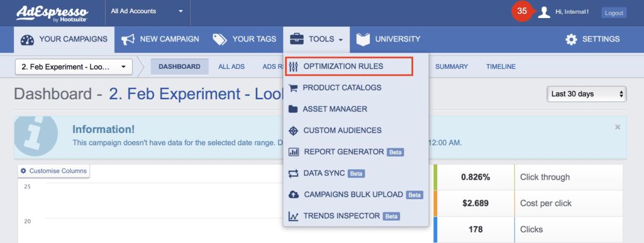Viewport: 644px width, 243px height.
Task: Click the tags icon beside Your Tags
Action: point(219,40)
